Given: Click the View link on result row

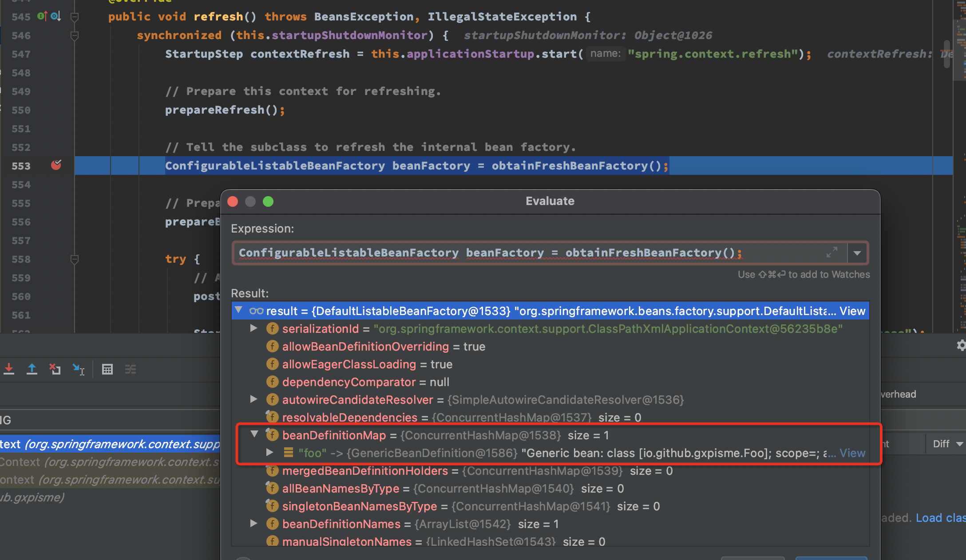Looking at the screenshot, I should point(852,311).
